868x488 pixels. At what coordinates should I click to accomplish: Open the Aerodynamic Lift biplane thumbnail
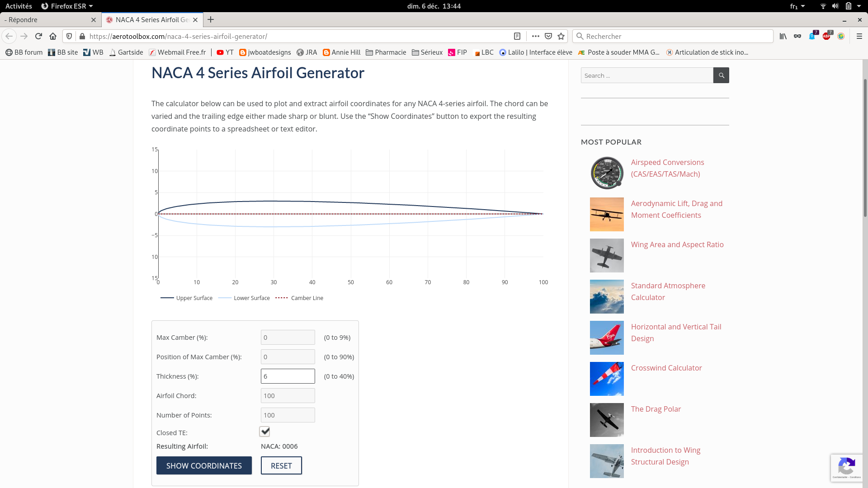(x=607, y=215)
